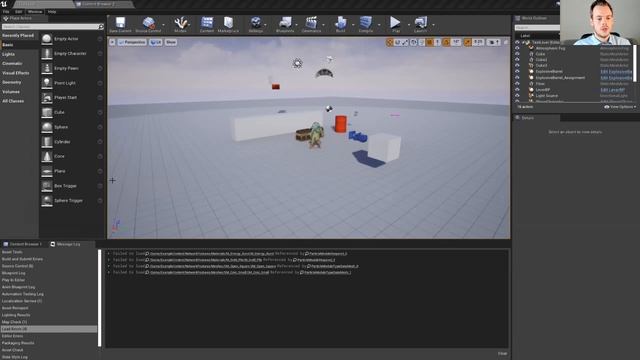The height and width of the screenshot is (360, 640).
Task: Open the Edit menu
Action: tap(19, 12)
